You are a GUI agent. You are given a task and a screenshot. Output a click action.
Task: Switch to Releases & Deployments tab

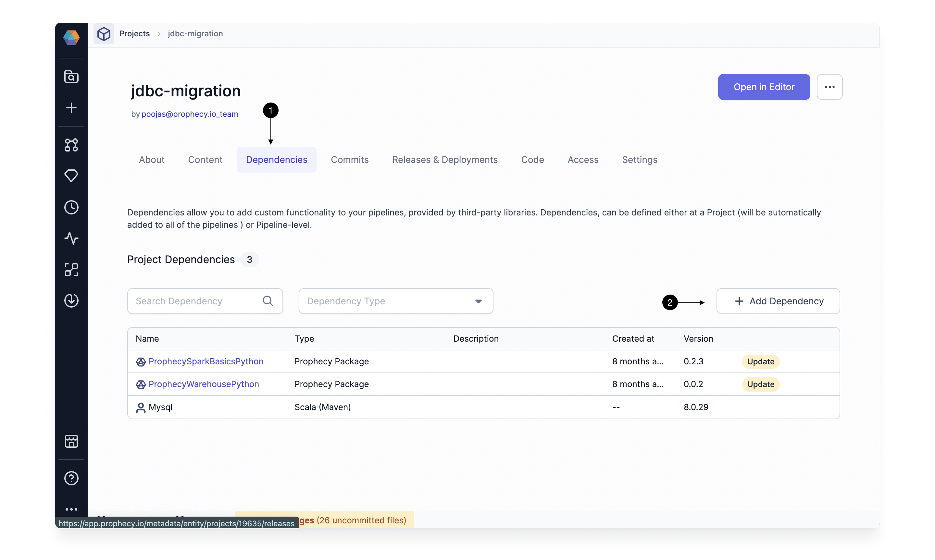pyautogui.click(x=444, y=160)
